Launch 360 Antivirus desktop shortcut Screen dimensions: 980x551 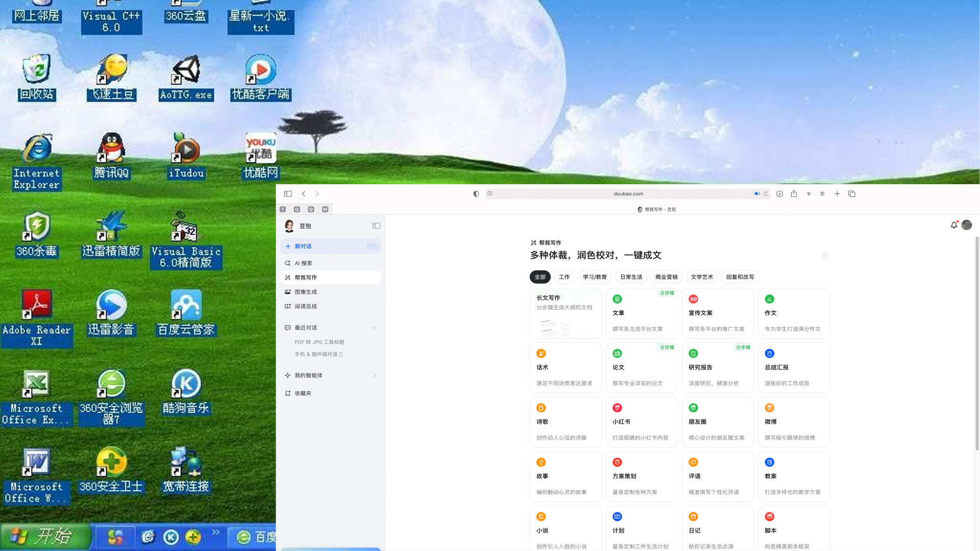pyautogui.click(x=36, y=235)
